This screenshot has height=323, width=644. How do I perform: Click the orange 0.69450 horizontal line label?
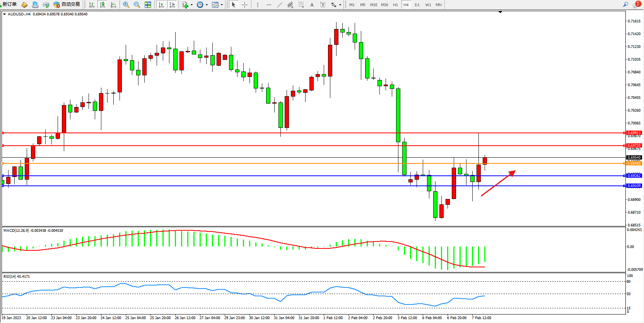[634, 163]
